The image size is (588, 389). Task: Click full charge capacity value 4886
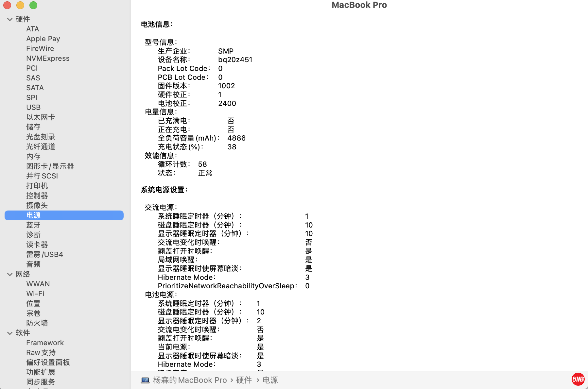point(236,138)
